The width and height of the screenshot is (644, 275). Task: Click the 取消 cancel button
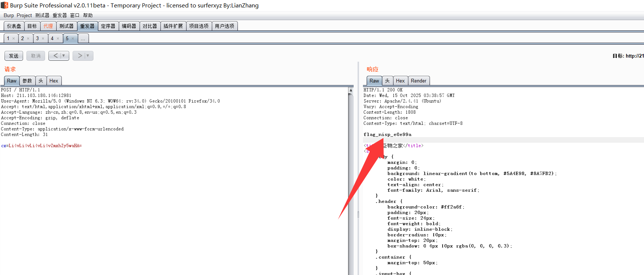[36, 56]
